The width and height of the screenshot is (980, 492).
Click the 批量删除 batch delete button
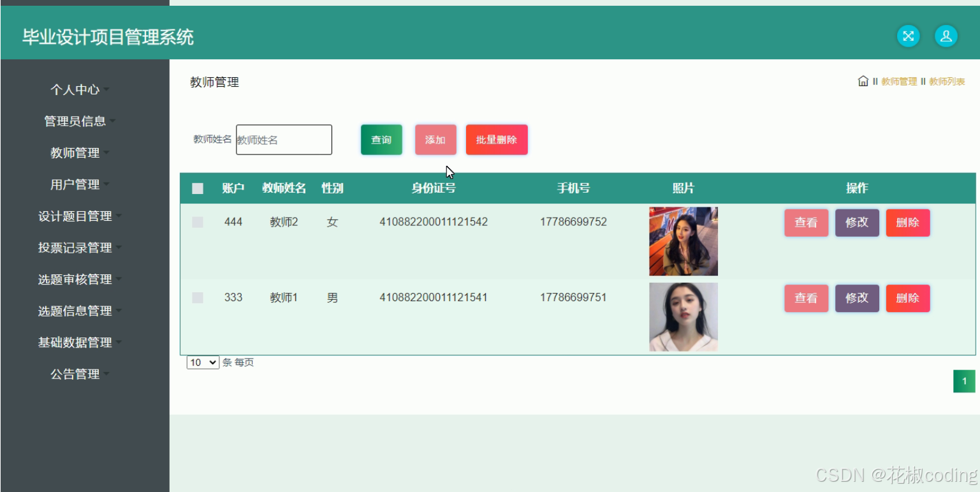click(x=497, y=140)
